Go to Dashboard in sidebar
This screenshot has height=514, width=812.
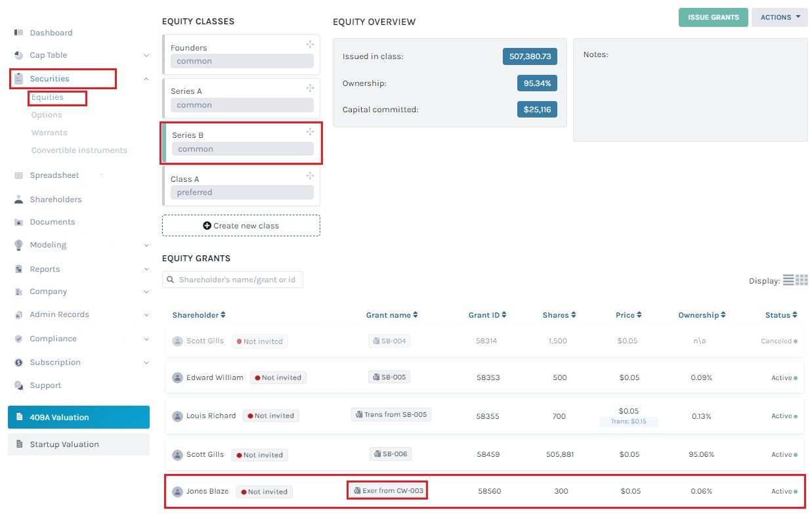(x=51, y=33)
